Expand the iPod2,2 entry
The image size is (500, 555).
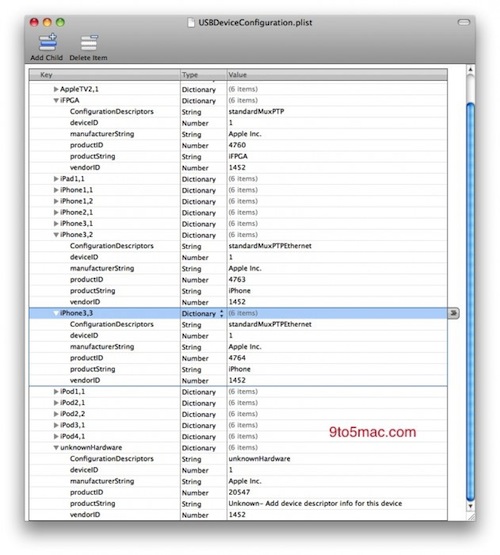pos(56,414)
